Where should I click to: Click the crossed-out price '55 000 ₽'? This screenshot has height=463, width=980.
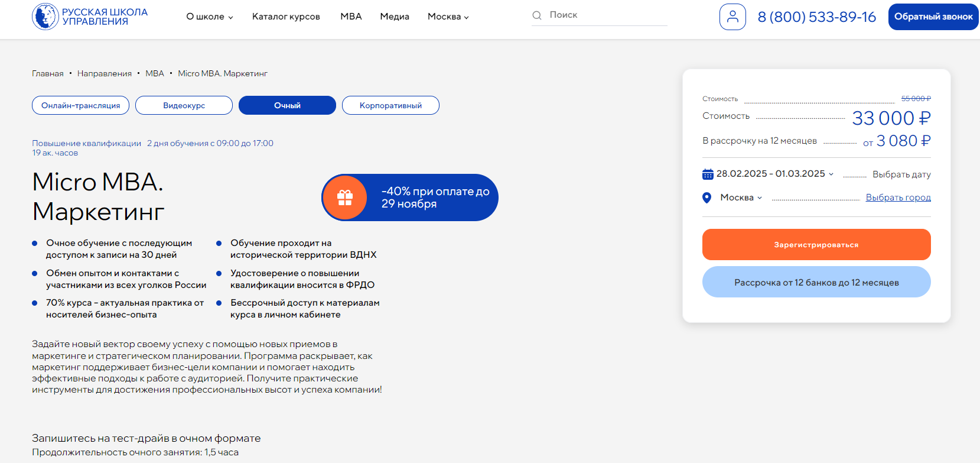coord(916,99)
